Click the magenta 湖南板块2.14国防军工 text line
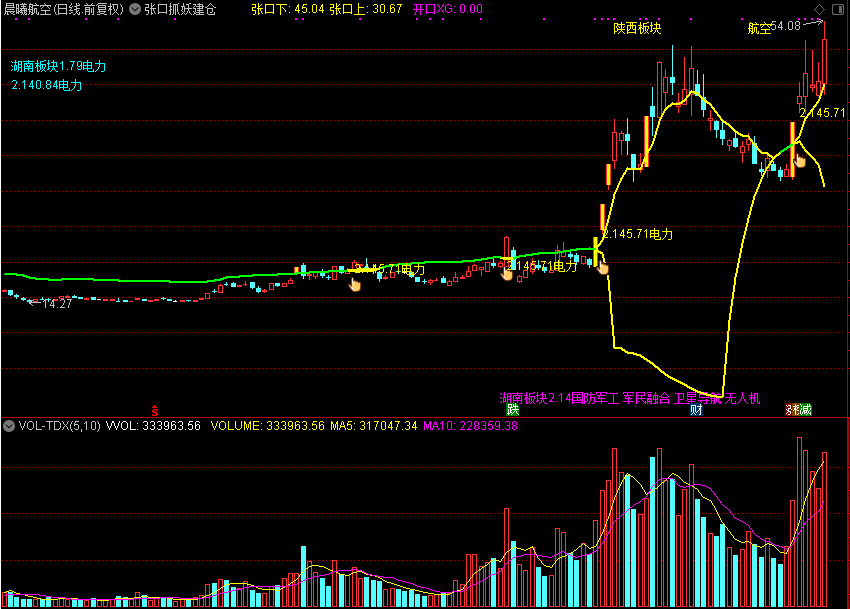Image resolution: width=850 pixels, height=609 pixels. pos(629,399)
